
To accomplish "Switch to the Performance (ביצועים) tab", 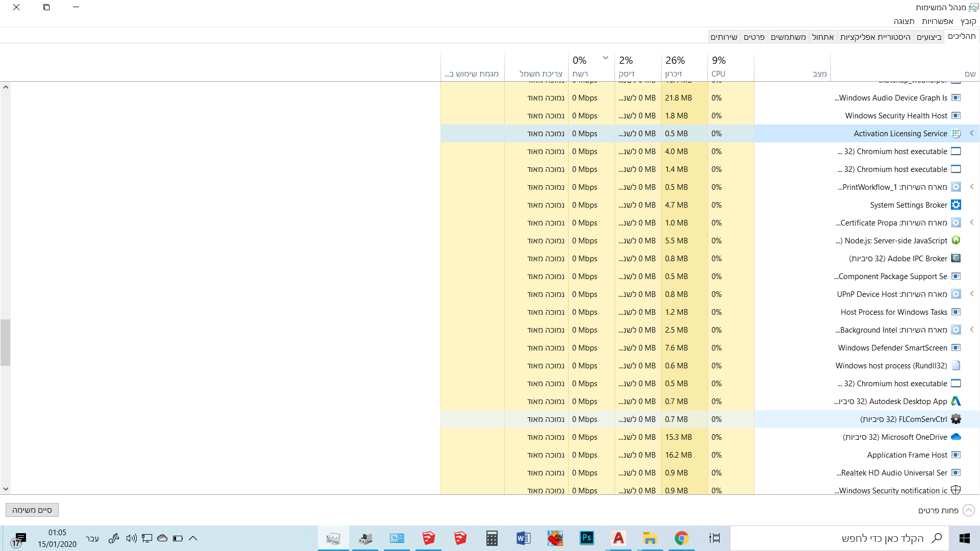I will pos(929,37).
